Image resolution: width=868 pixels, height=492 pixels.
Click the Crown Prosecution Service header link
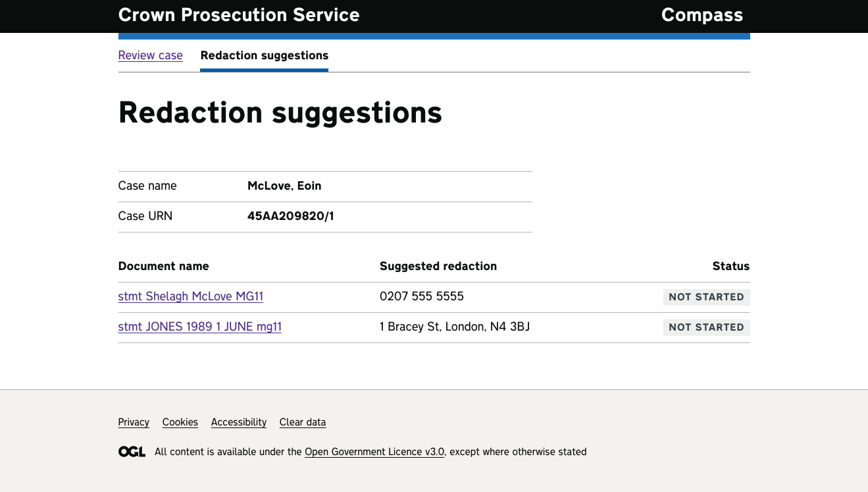[x=239, y=15]
